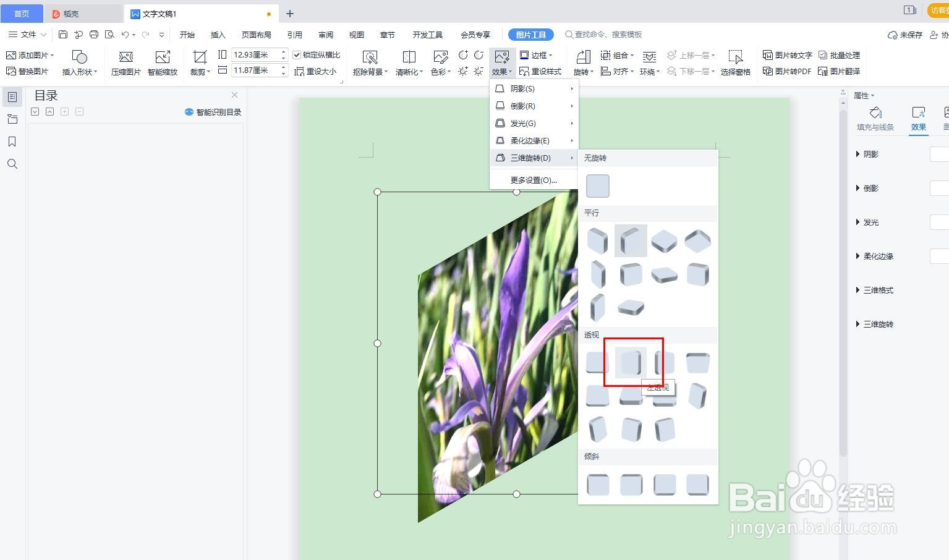
Task: Click the Effects (效果) icon
Action: pyautogui.click(x=502, y=57)
